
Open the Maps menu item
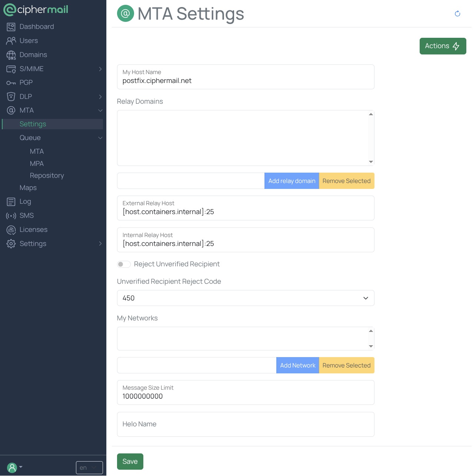point(28,188)
